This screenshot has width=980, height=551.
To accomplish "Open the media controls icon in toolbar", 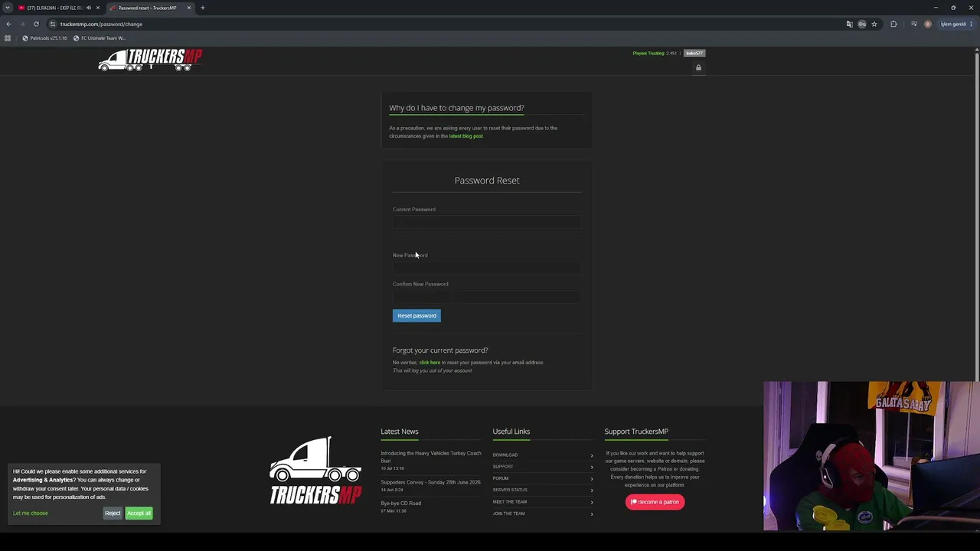I will pyautogui.click(x=913, y=24).
